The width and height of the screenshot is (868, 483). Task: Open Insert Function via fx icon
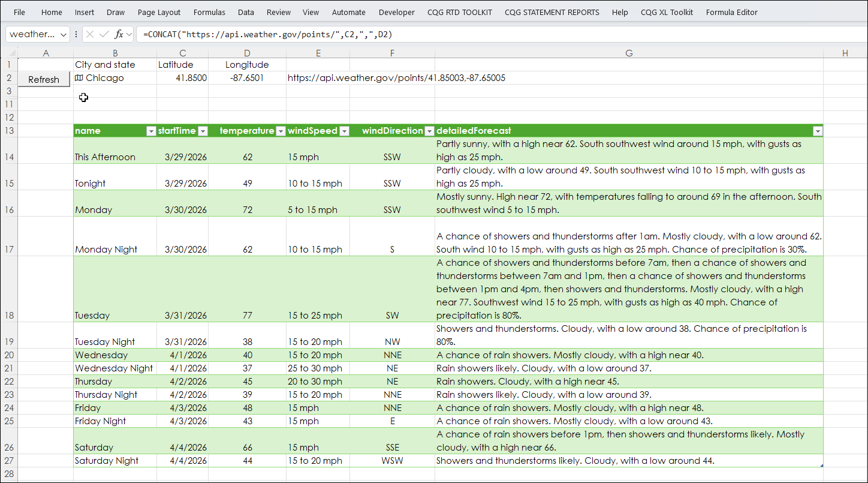pyautogui.click(x=119, y=34)
